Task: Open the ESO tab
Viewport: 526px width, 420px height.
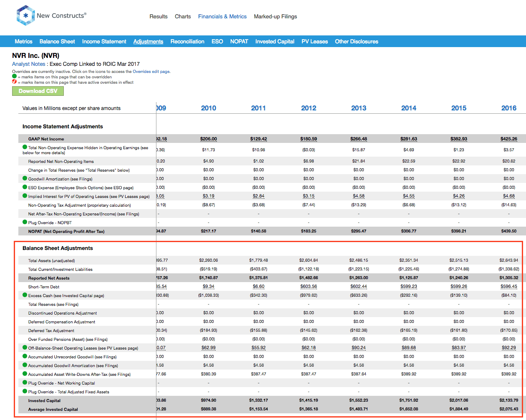Action: (x=217, y=42)
